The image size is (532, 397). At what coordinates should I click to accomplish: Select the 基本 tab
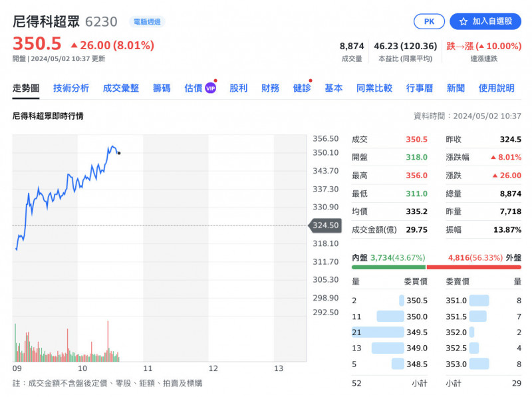pyautogui.click(x=333, y=88)
